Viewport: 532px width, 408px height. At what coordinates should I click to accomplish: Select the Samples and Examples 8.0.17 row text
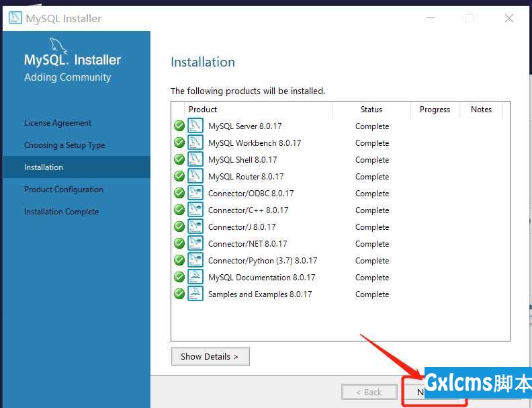(260, 294)
